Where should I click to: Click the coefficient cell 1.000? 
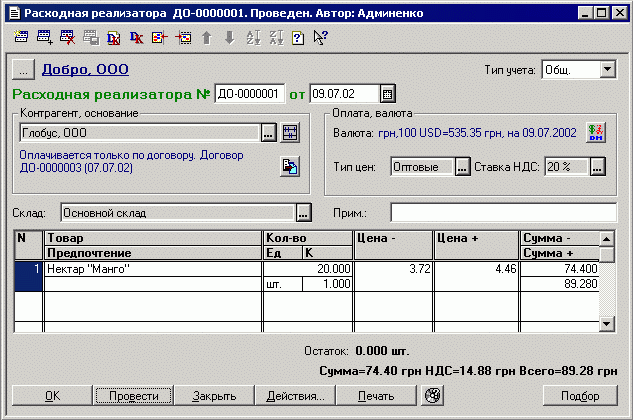[327, 284]
